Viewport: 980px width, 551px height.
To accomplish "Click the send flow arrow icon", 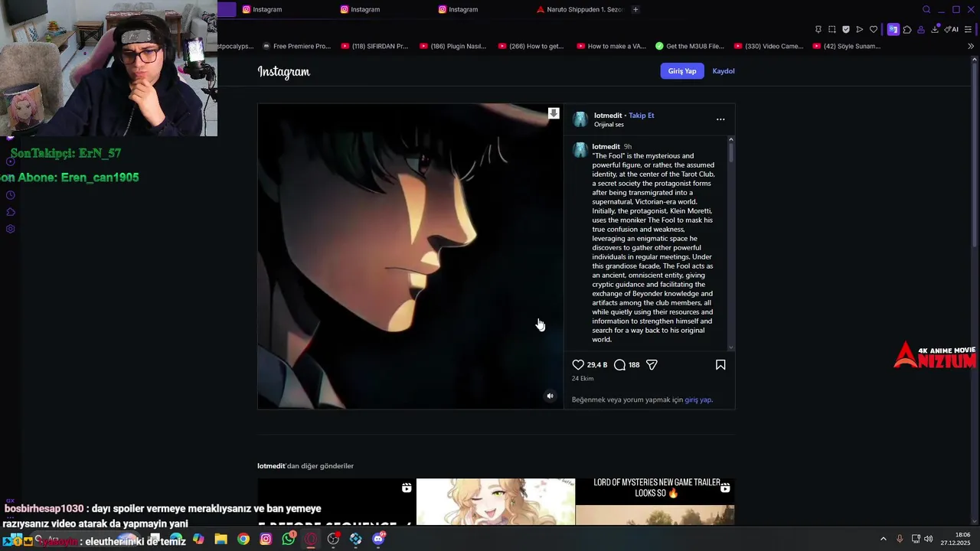I will coord(860,29).
